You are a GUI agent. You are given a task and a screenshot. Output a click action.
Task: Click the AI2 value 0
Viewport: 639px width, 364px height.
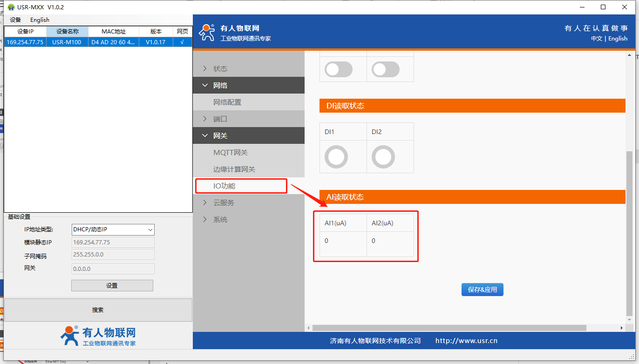coord(374,241)
